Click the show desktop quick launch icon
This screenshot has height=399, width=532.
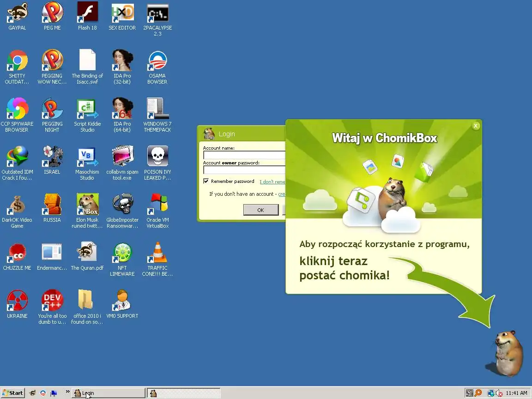pyautogui.click(x=54, y=393)
